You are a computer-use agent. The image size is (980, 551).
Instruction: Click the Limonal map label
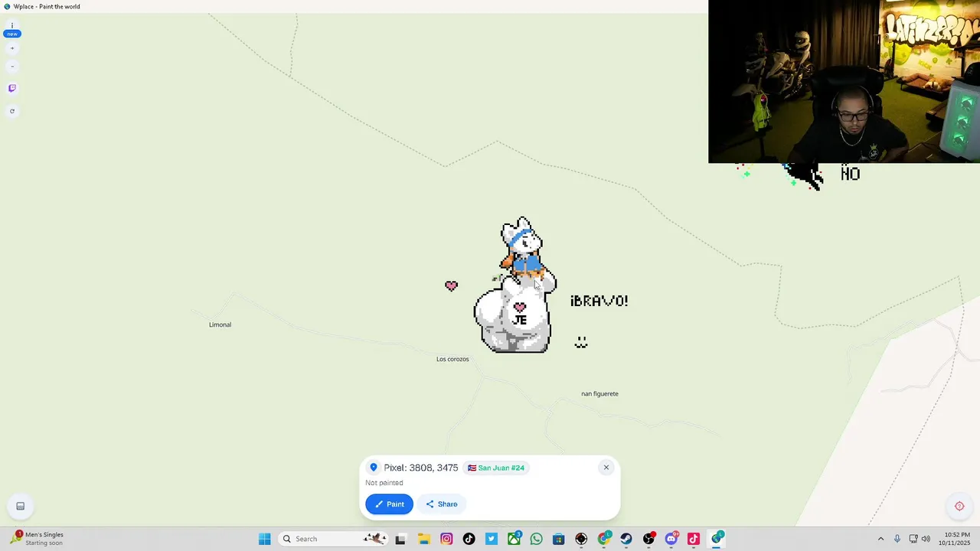pos(220,324)
